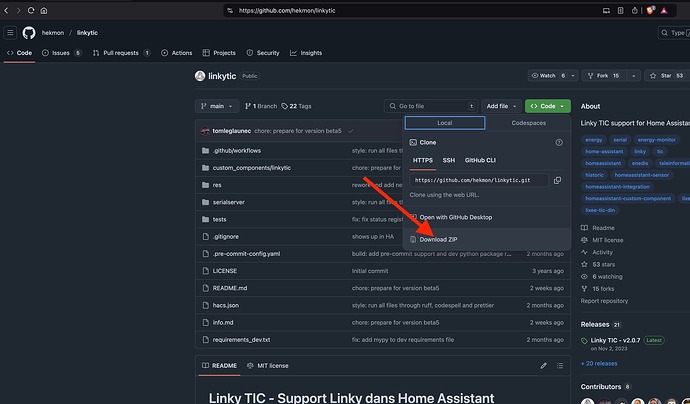Screen dimensions: 690x404
Task: Open the Actions tab
Action: tap(176, 53)
